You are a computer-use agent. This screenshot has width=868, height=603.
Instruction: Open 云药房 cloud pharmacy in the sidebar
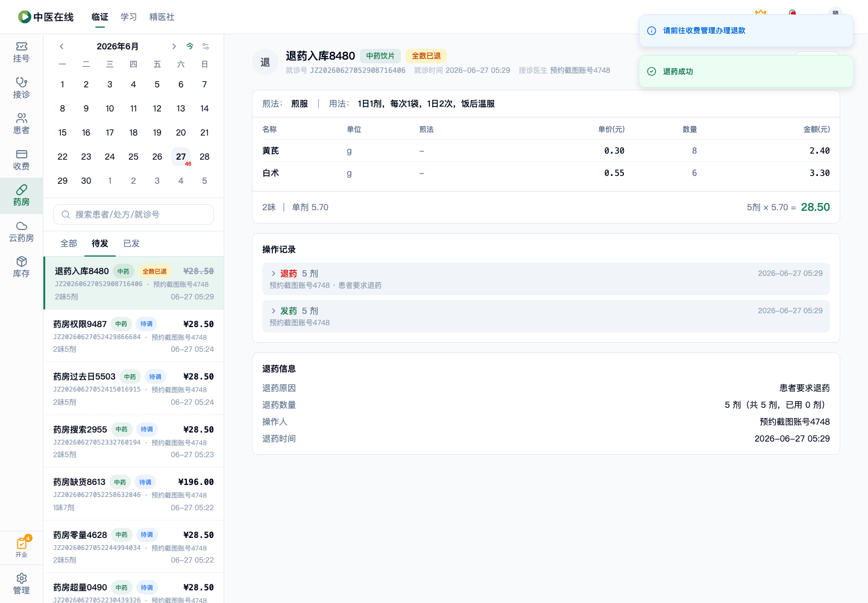point(21,231)
